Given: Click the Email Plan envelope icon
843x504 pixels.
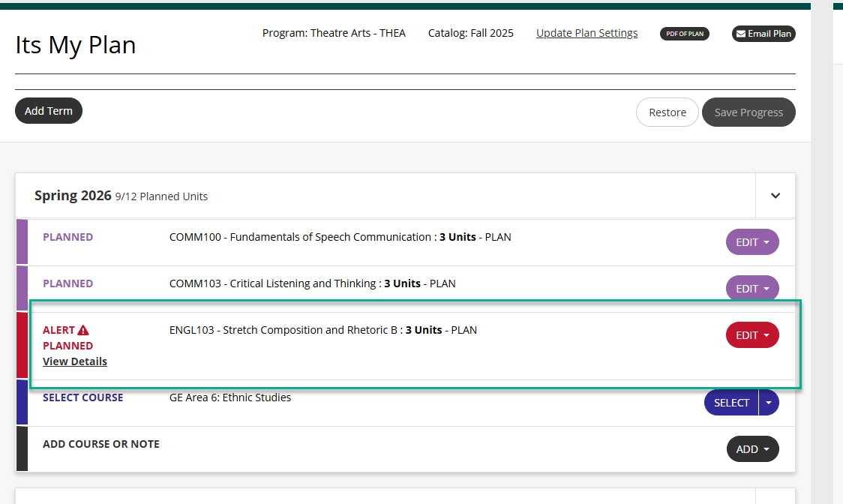Looking at the screenshot, I should click(x=742, y=33).
